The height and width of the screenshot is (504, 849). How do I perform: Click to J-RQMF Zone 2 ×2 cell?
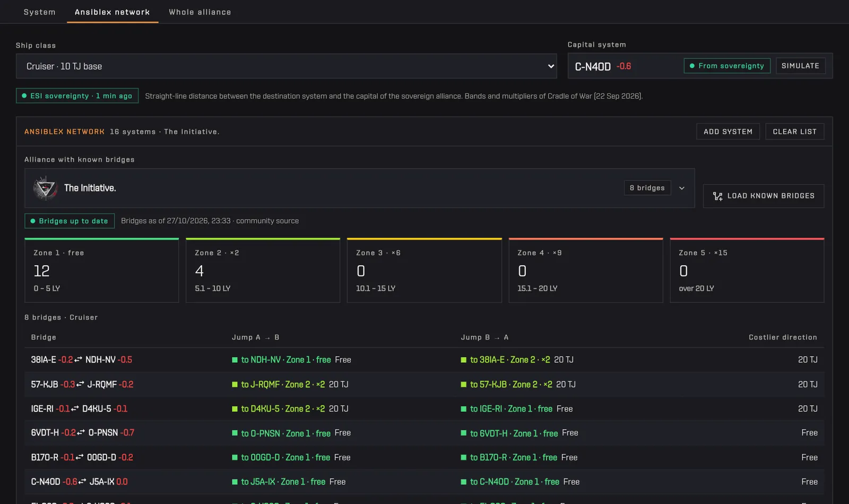coord(290,384)
